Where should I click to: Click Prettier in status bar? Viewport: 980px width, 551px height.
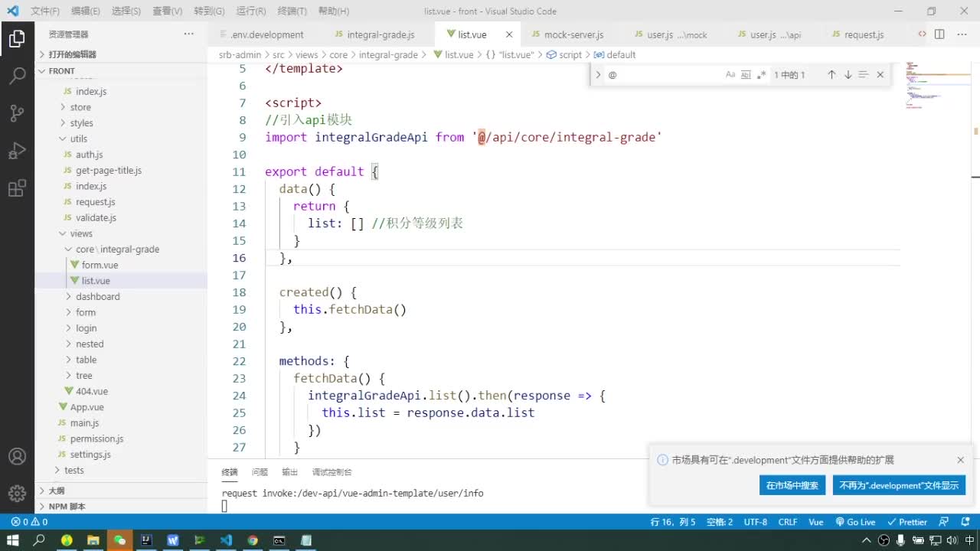coord(906,522)
